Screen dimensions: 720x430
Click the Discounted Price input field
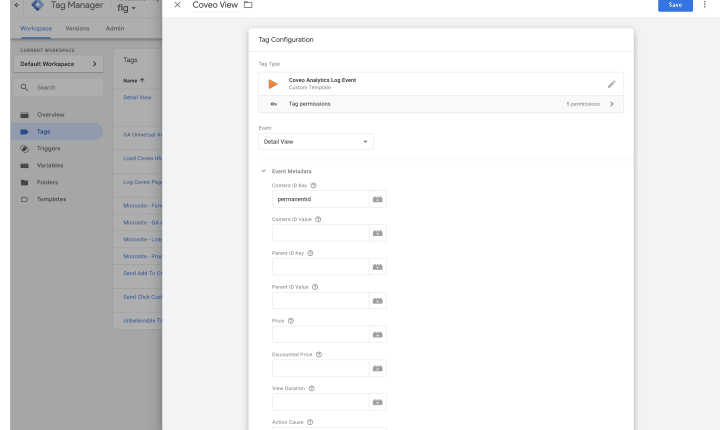point(321,368)
